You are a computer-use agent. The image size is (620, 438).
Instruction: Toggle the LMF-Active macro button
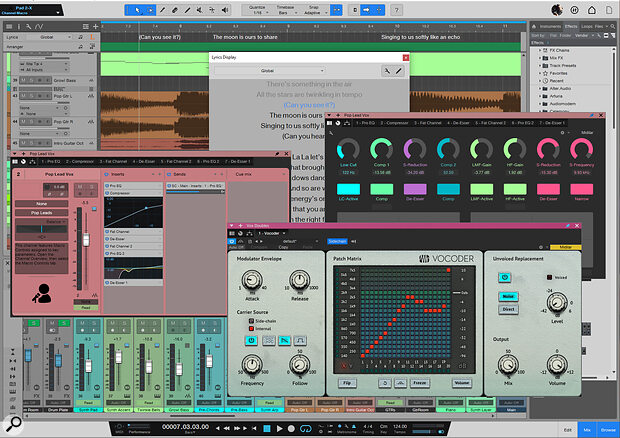point(482,189)
